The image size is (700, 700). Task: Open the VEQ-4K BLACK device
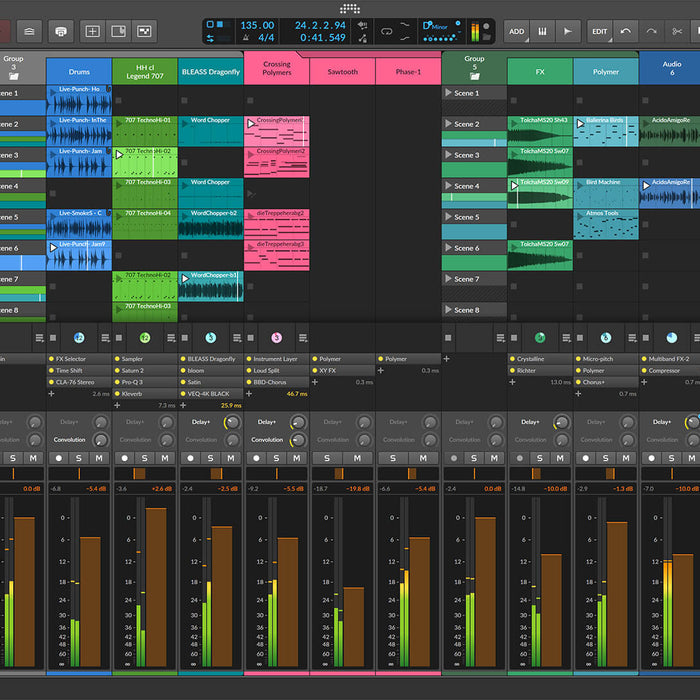click(211, 394)
